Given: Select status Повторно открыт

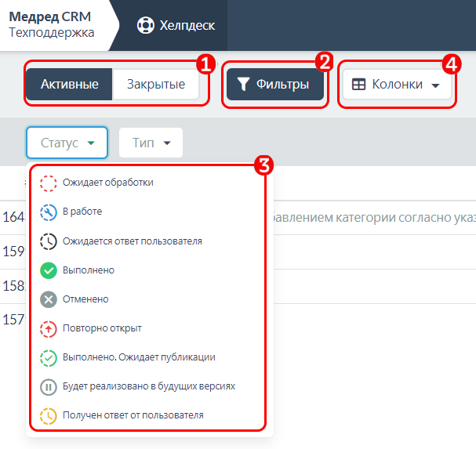Looking at the screenshot, I should click(148, 328).
